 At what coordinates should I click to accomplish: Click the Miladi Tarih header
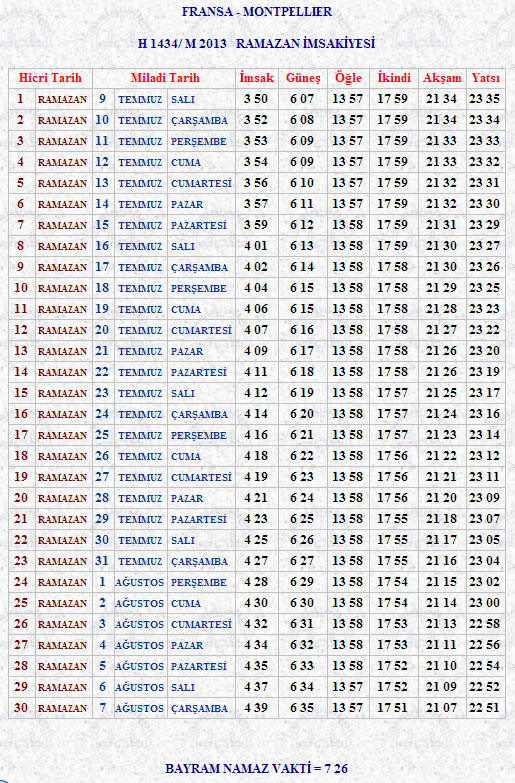(165, 78)
